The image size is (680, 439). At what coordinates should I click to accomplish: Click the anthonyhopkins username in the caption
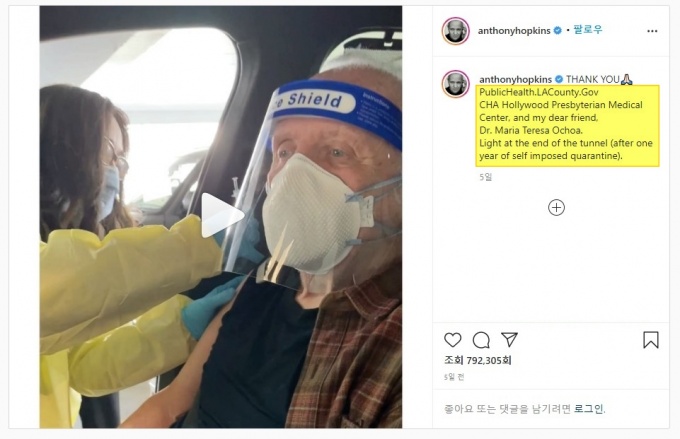point(515,78)
